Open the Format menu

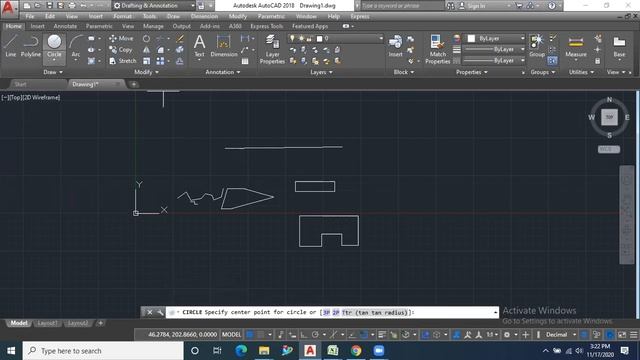(x=122, y=16)
